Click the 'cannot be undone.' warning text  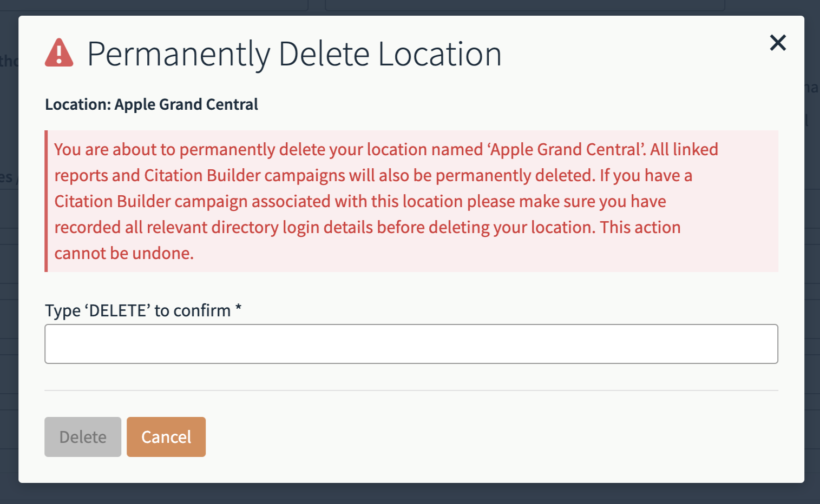(x=124, y=253)
